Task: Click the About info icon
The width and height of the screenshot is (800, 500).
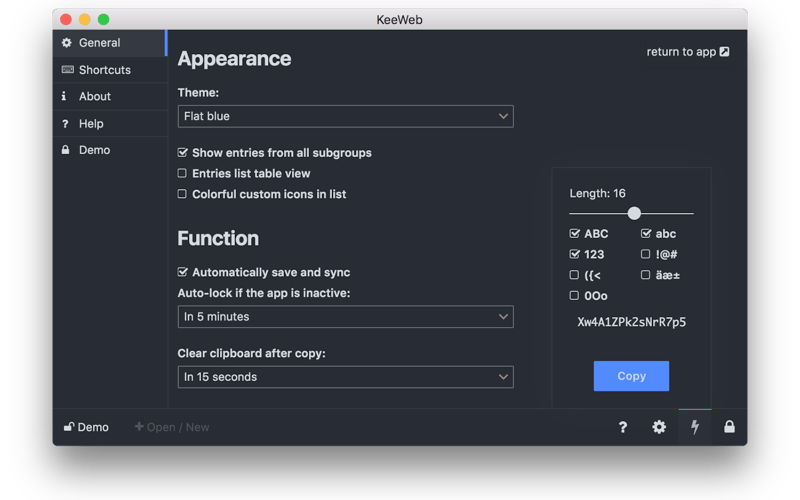Action: (x=64, y=96)
